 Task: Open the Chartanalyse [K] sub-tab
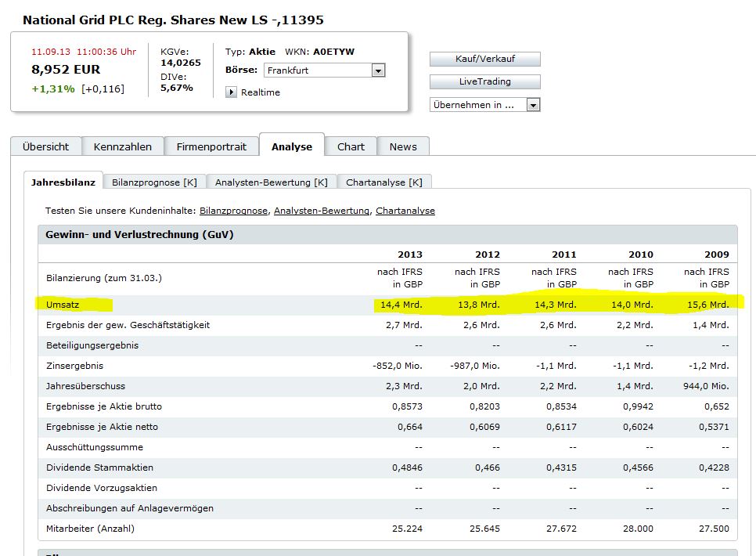pyautogui.click(x=383, y=182)
